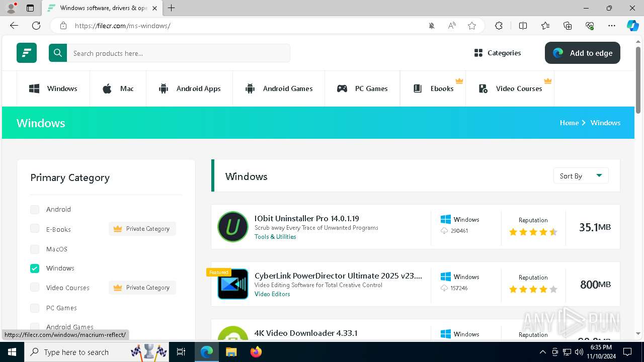The height and width of the screenshot is (362, 644).
Task: Open the Edge profile icon
Action: [x=11, y=8]
